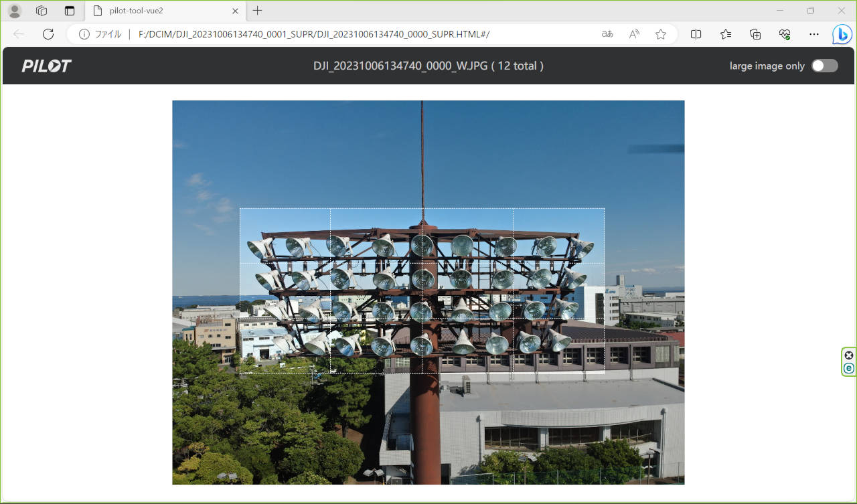Screen dimensions: 857x504
Task: Click the address bar URL field
Action: [335, 34]
